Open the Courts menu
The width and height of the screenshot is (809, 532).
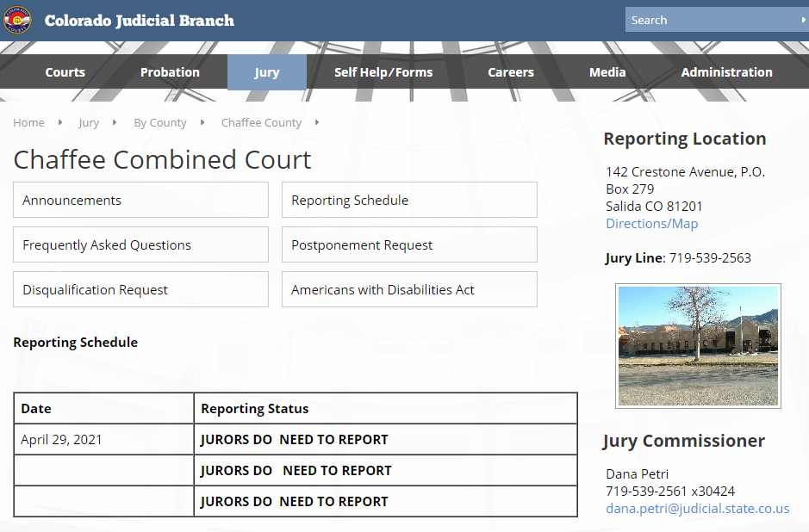[x=65, y=72]
